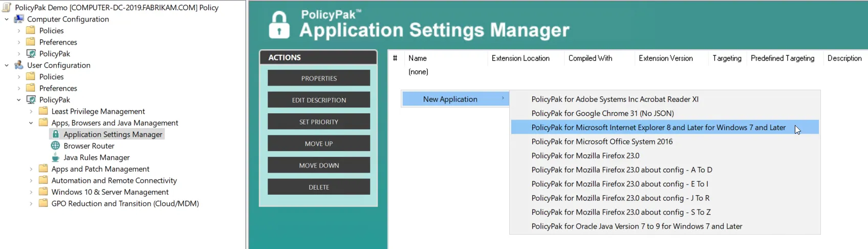The width and height of the screenshot is (868, 249).
Task: Select the PolicyPak Demo policy root node
Action: [117, 7]
